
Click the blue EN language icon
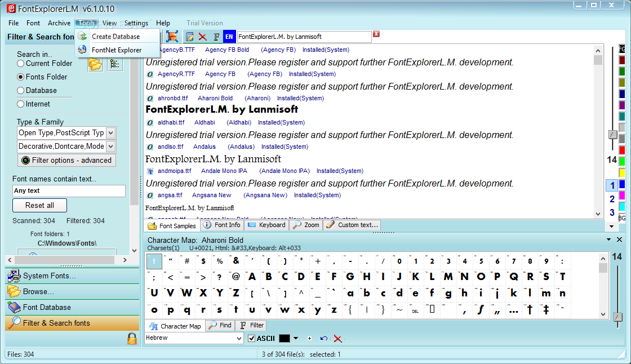[229, 37]
